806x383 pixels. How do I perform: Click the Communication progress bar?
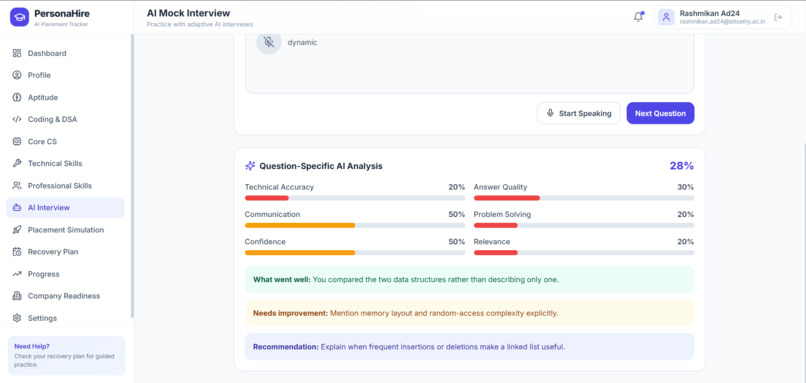point(355,225)
